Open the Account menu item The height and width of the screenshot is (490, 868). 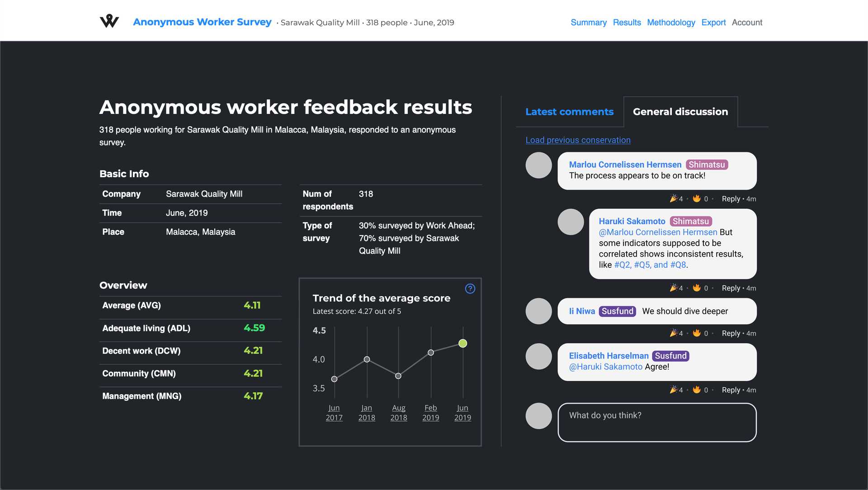click(747, 23)
